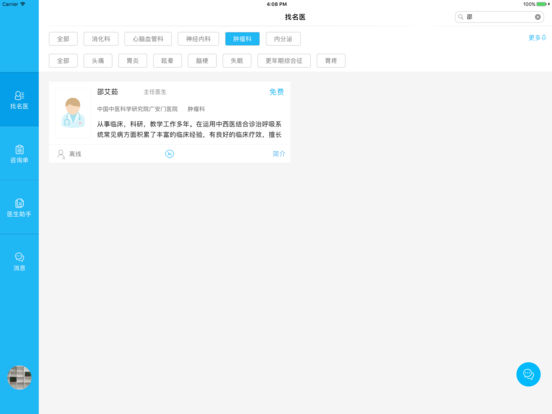This screenshot has height=414, width=552.
Task: Open the 消息 messages sidebar section
Action: point(19,262)
